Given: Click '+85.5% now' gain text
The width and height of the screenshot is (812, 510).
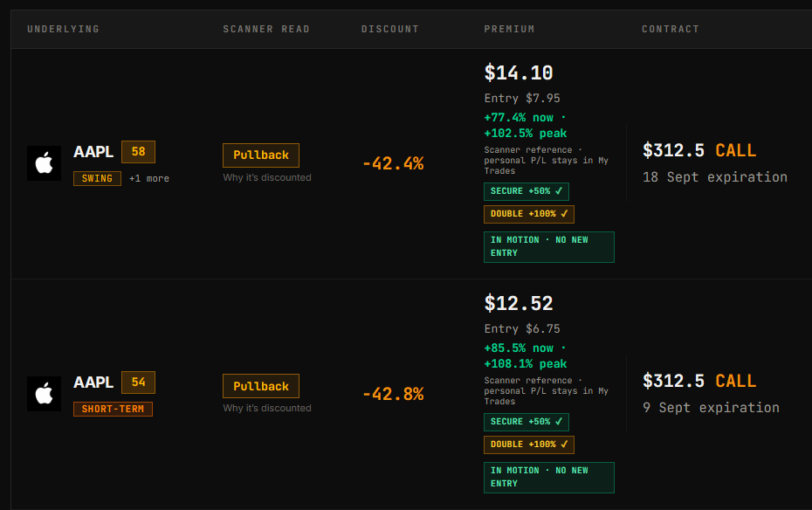Looking at the screenshot, I should [519, 348].
